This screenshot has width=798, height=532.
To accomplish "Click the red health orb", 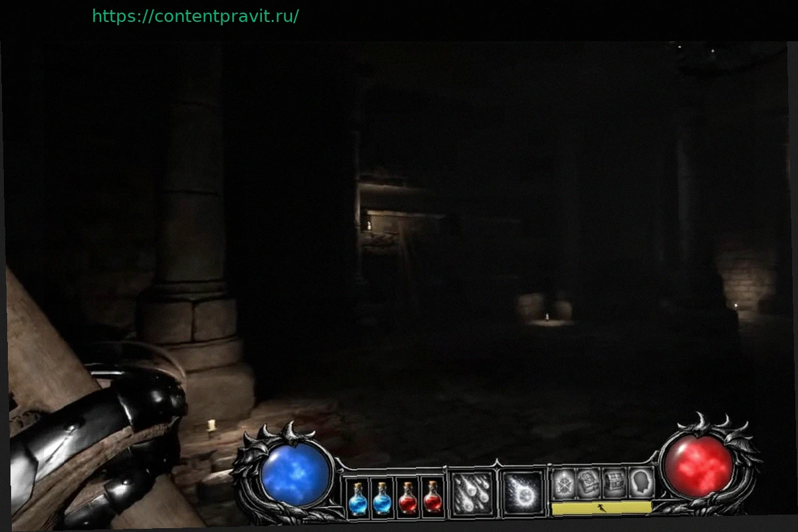I will point(698,465).
